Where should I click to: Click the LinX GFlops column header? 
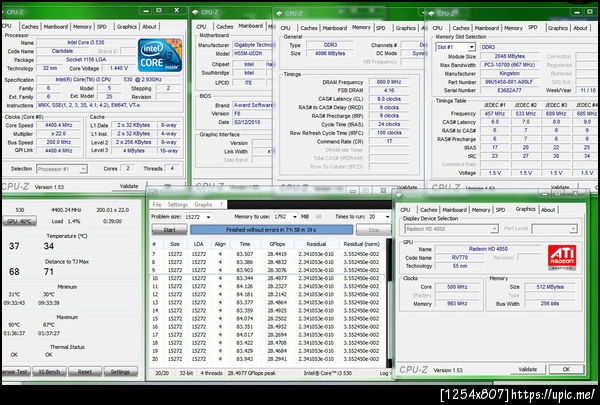[277, 244]
